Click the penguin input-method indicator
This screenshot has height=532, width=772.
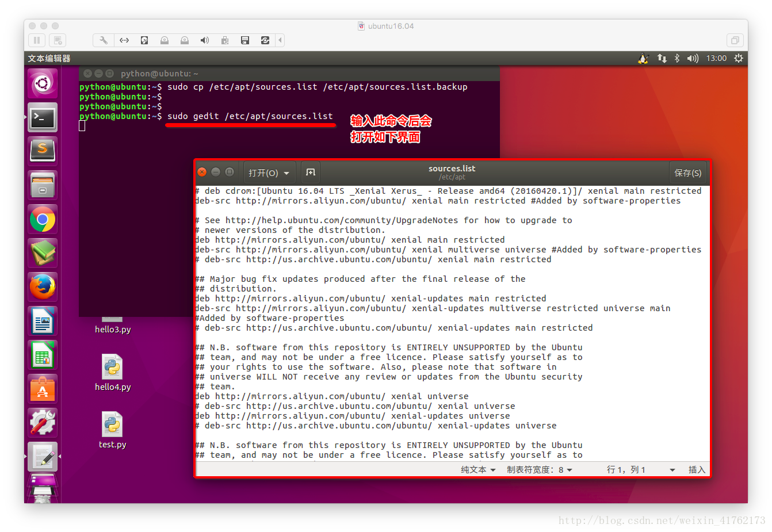644,59
